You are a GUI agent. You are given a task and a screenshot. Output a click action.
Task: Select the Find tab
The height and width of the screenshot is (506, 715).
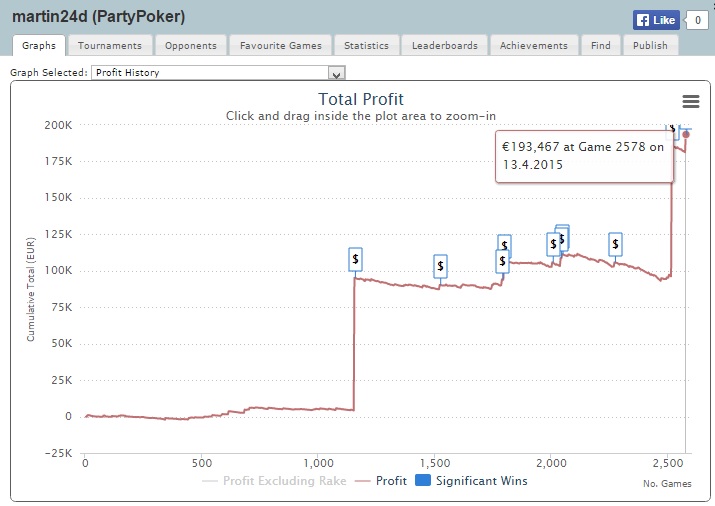[x=601, y=46]
